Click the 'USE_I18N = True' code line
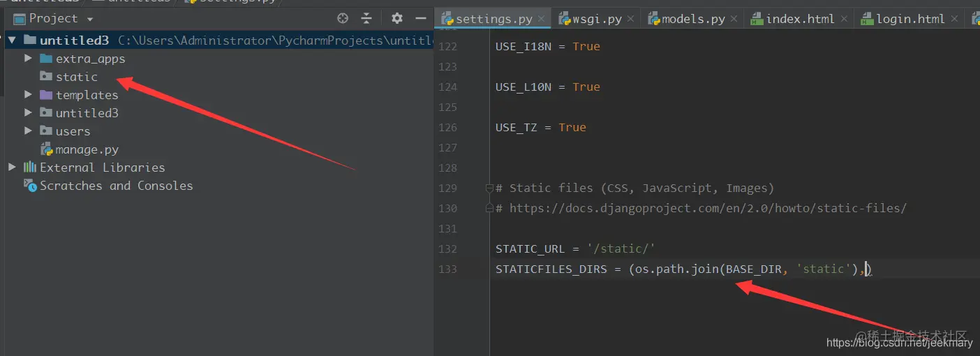 click(548, 46)
